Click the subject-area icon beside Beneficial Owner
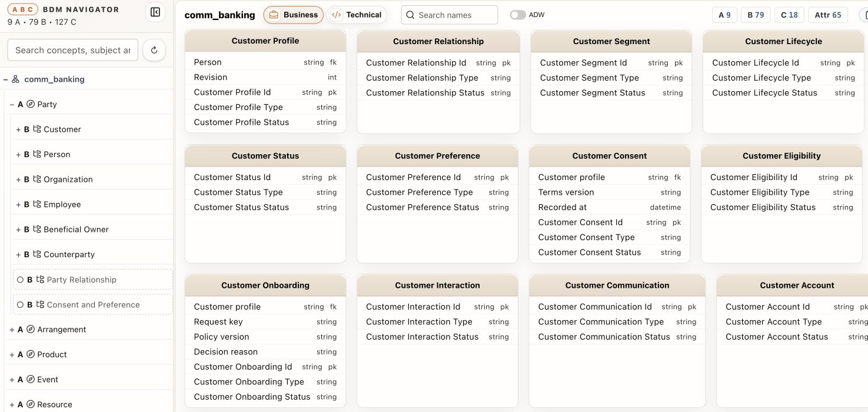 click(37, 229)
